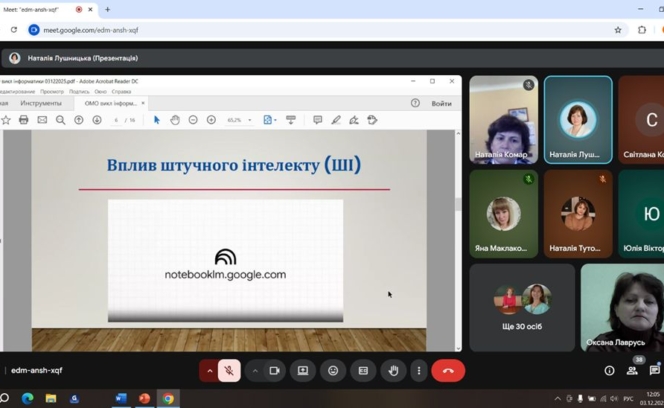Expand audio settings arrow beside microphone

[210, 371]
